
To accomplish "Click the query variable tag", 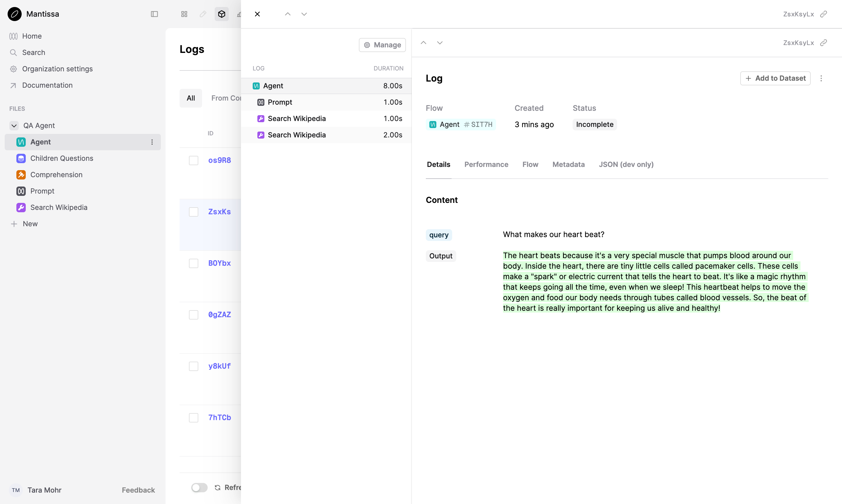I will click(438, 235).
